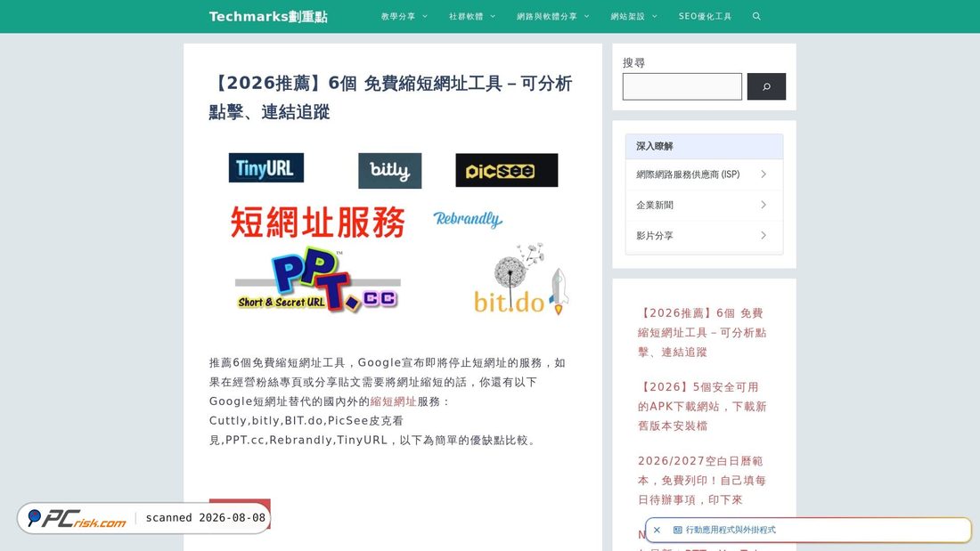Expand the 網路與軟體分享 dropdown arrow

587,16
